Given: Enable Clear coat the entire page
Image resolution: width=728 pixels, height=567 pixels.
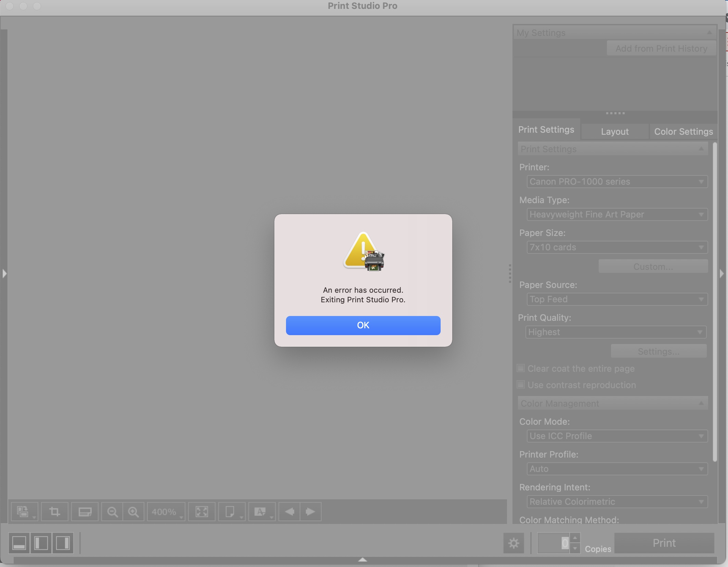Looking at the screenshot, I should pyautogui.click(x=521, y=368).
